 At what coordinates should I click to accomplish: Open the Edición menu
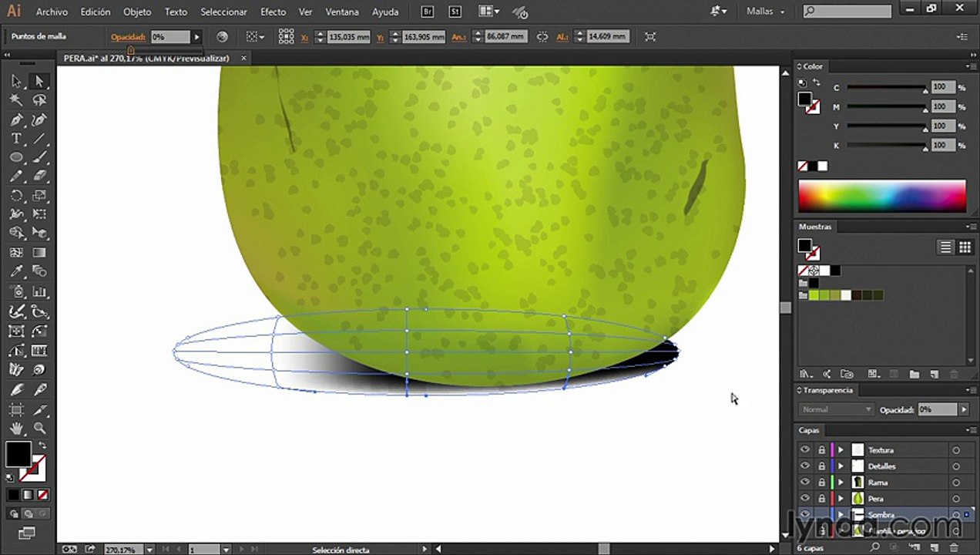(x=96, y=12)
